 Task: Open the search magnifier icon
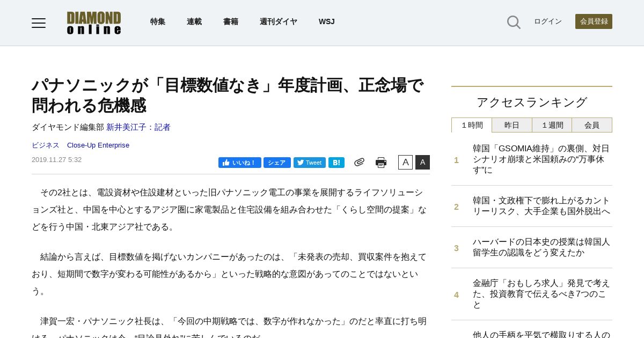point(514,22)
